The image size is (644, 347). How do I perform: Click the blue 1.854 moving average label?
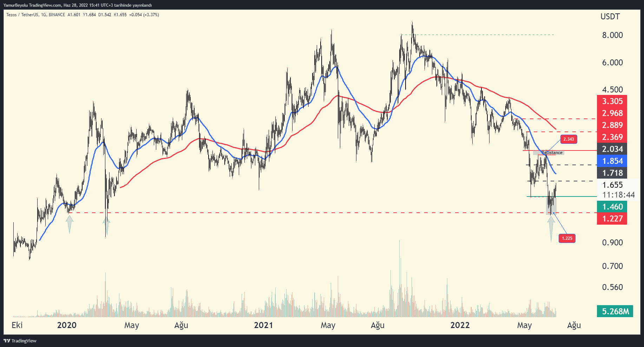[x=612, y=161]
